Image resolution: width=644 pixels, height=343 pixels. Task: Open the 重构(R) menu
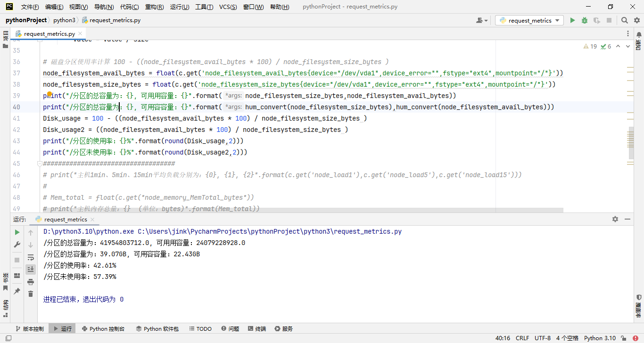click(154, 7)
